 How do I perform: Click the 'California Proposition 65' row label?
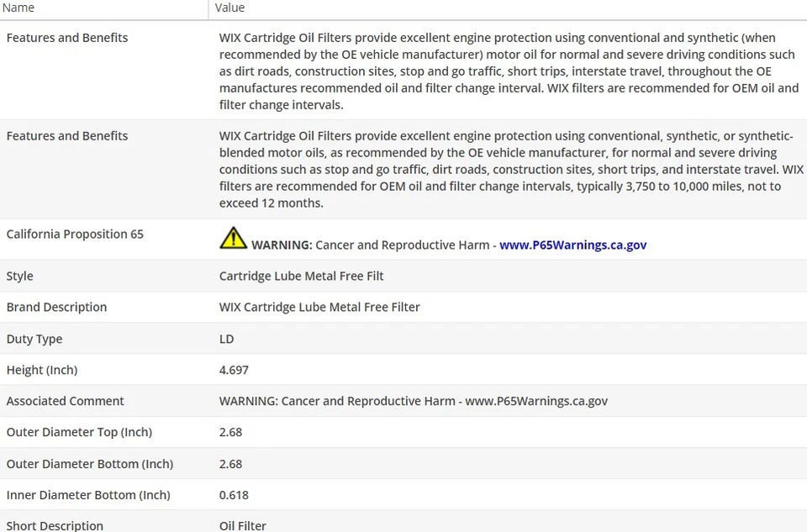tap(75, 234)
